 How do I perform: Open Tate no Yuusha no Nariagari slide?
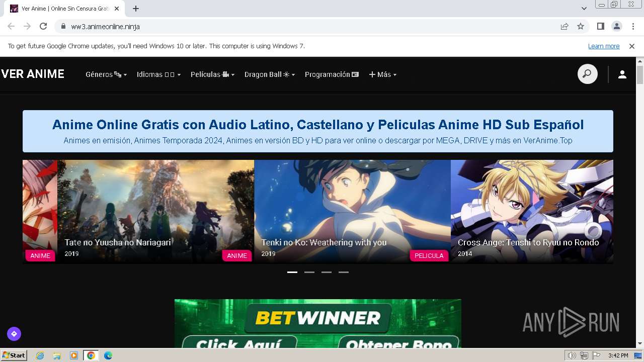click(x=155, y=212)
